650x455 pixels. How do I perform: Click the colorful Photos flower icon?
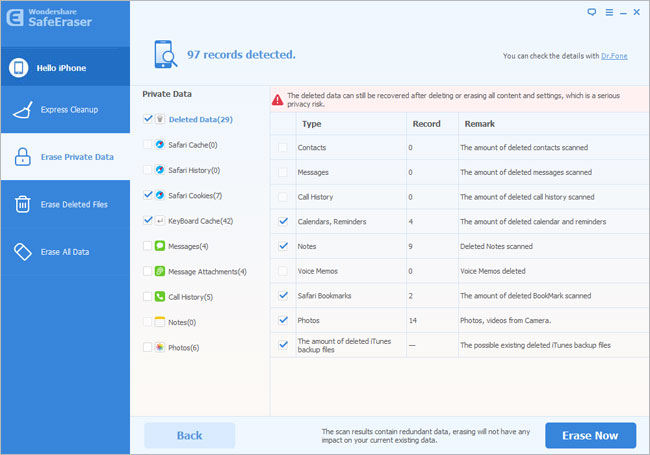pyautogui.click(x=160, y=347)
